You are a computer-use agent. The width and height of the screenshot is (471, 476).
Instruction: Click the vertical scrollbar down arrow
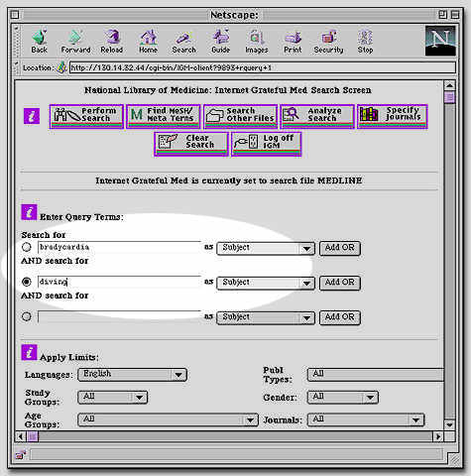click(x=449, y=424)
